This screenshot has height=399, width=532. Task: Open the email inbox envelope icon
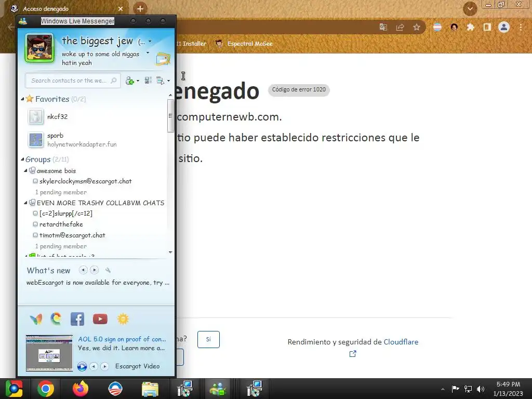click(163, 59)
